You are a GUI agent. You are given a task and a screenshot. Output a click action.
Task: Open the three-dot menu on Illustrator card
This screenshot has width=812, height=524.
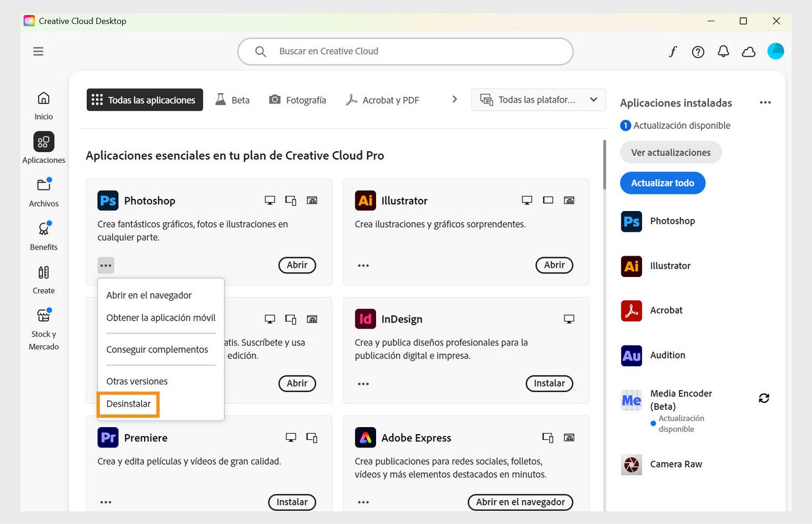[363, 265]
